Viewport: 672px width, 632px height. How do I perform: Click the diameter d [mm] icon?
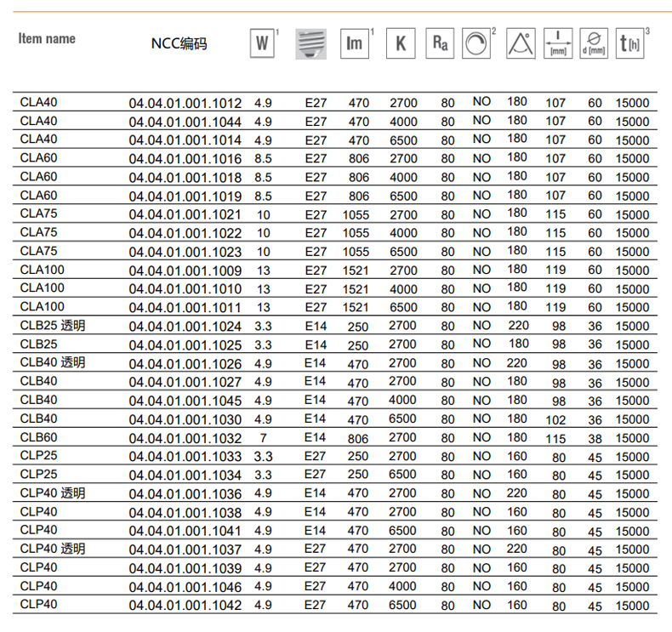tap(592, 43)
